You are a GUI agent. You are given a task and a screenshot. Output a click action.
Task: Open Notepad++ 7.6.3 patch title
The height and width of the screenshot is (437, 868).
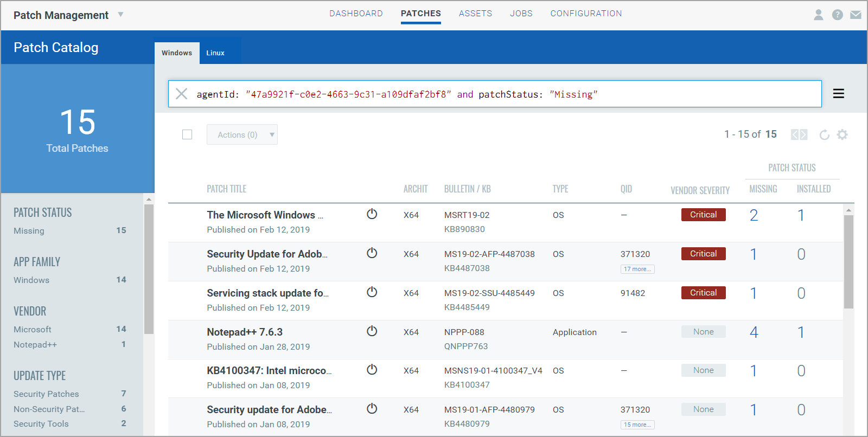coord(245,332)
